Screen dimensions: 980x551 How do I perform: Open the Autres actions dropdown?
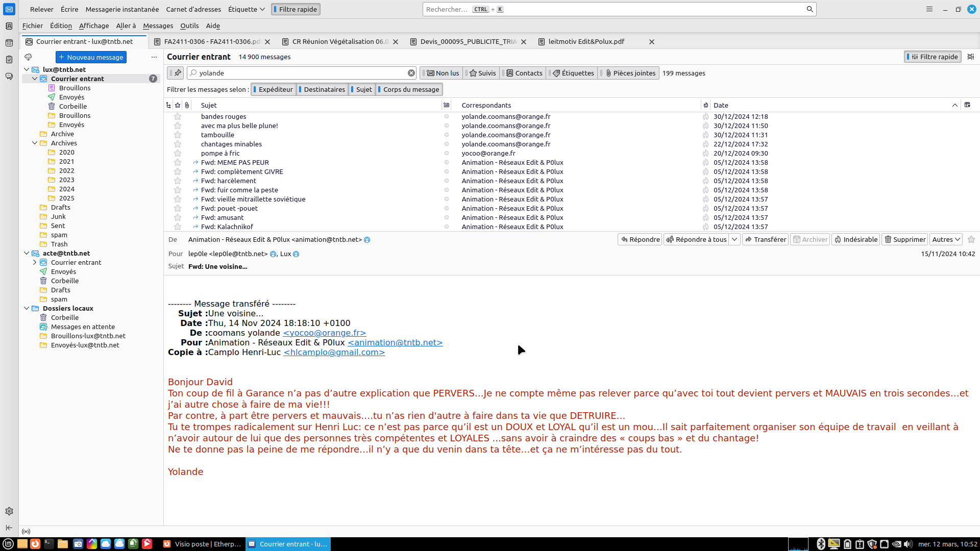946,239
